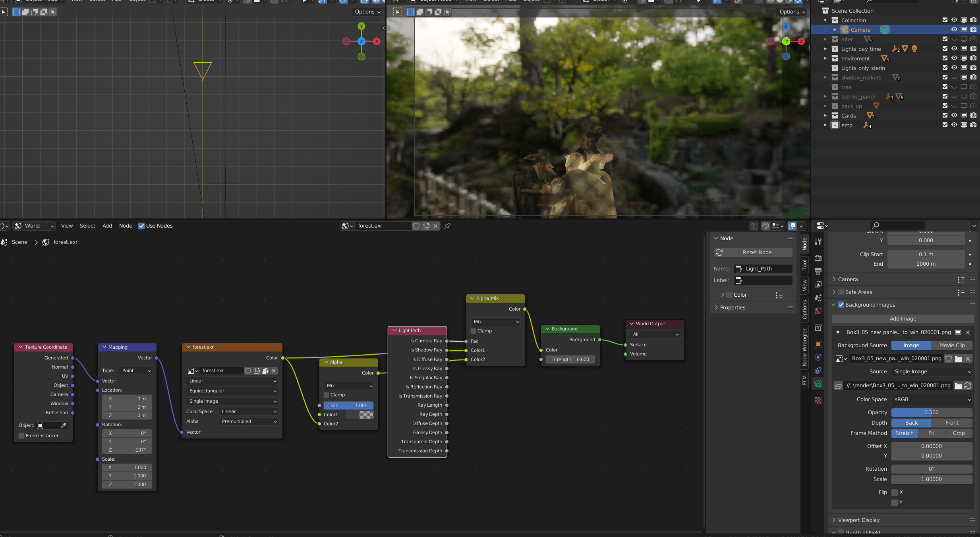Click the folder icon to browse the background image path

point(958,359)
